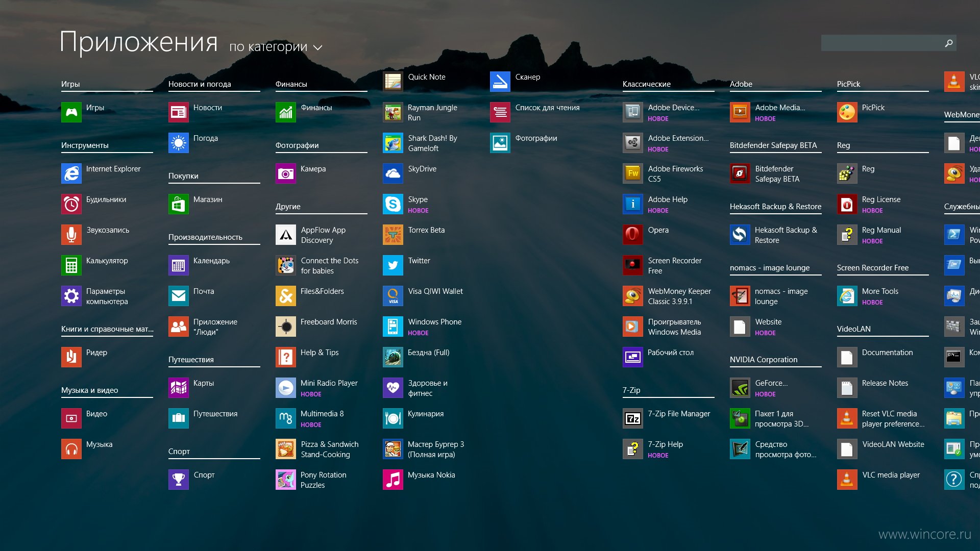Focus the apps search input field
Screen dimensions: 980x551
pos(889,43)
